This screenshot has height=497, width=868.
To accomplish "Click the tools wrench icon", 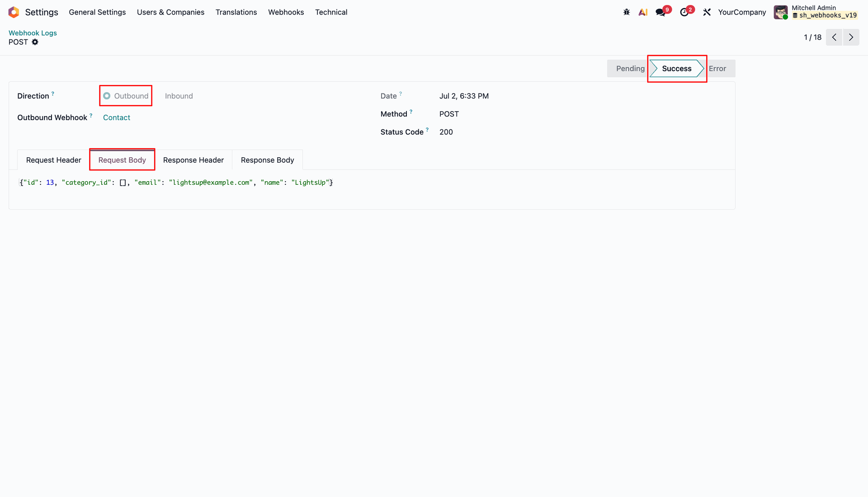I will pyautogui.click(x=707, y=12).
